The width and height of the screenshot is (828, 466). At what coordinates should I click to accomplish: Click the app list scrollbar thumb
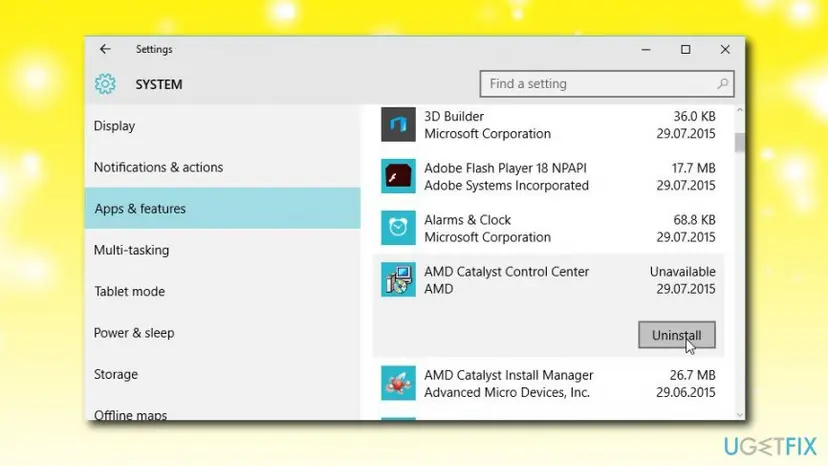point(739,142)
